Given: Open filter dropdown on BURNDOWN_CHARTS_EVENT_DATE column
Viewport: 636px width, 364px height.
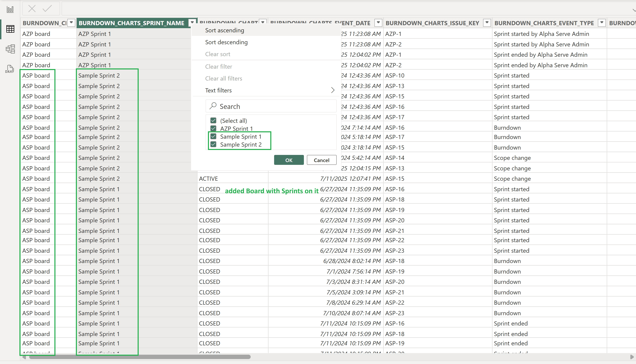Looking at the screenshot, I should point(378,22).
